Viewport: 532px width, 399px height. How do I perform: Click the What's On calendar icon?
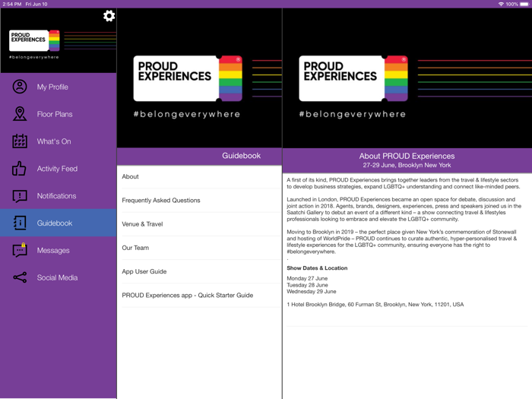click(x=20, y=141)
